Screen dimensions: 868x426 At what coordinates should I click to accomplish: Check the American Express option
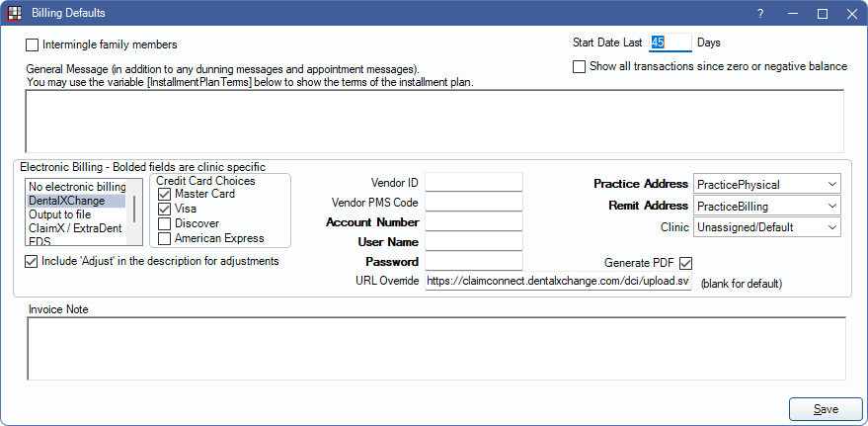click(164, 238)
